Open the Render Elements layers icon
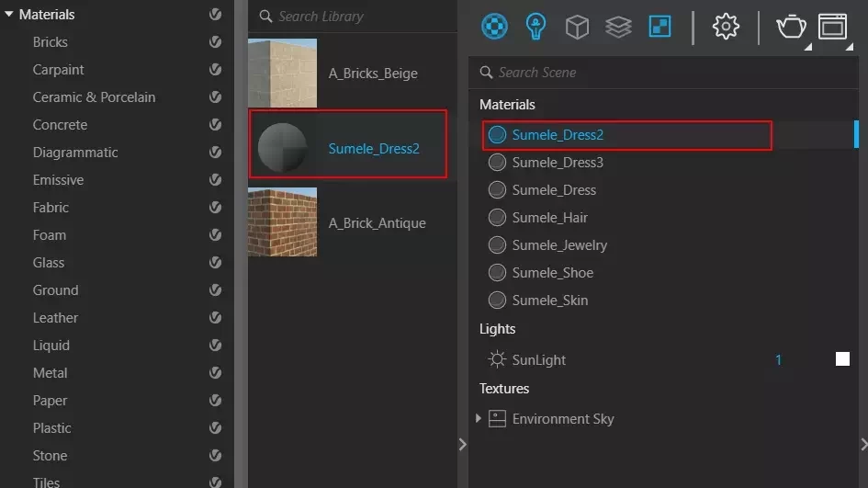 [x=618, y=27]
